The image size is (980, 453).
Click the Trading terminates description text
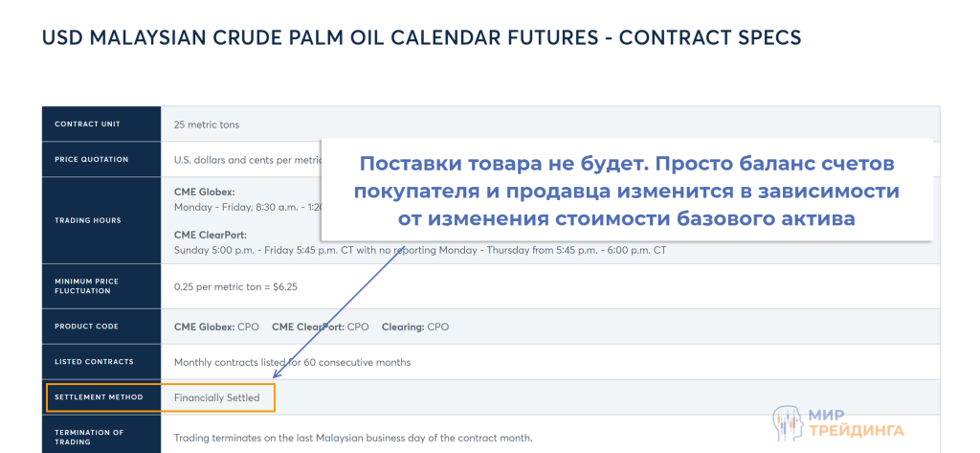(352, 438)
